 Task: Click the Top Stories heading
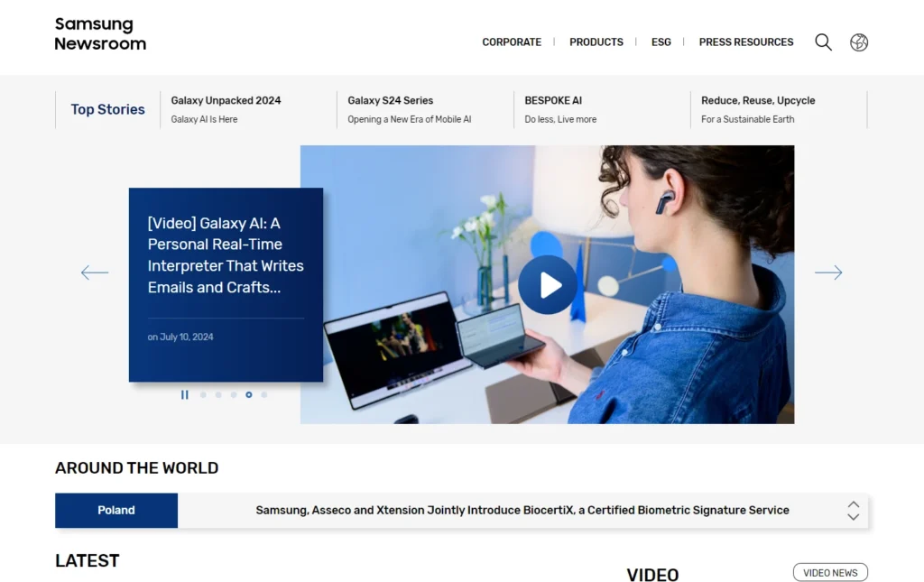[108, 109]
